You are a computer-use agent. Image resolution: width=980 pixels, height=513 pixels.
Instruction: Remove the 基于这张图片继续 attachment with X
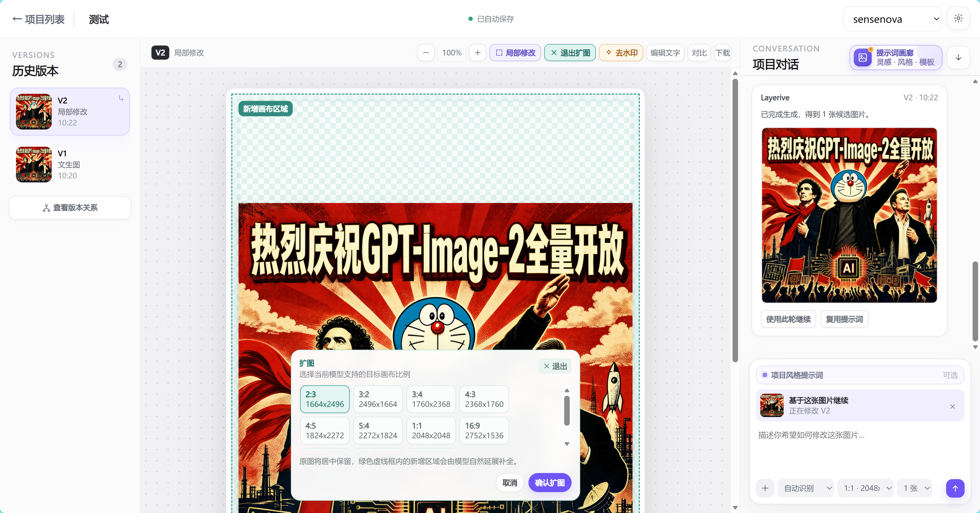952,406
